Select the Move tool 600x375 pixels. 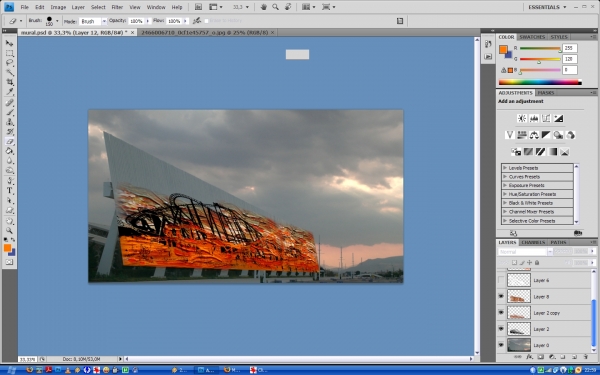tap(9, 43)
